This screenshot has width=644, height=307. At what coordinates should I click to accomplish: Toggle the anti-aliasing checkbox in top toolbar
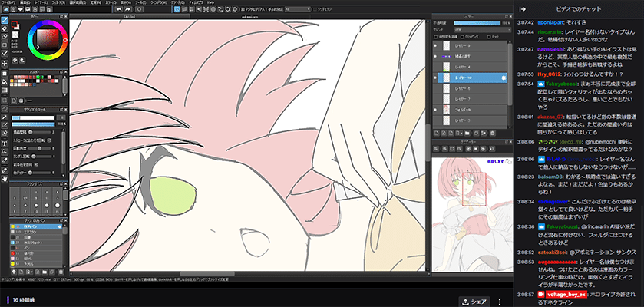click(243, 8)
